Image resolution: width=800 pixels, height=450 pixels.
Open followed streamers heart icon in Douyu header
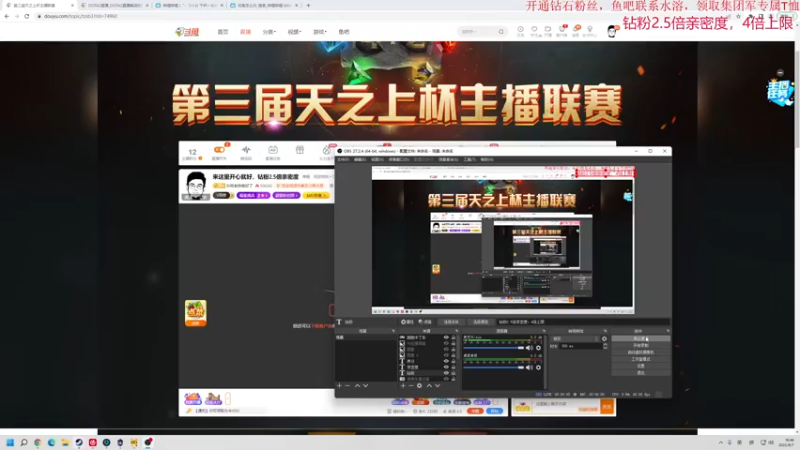(534, 30)
